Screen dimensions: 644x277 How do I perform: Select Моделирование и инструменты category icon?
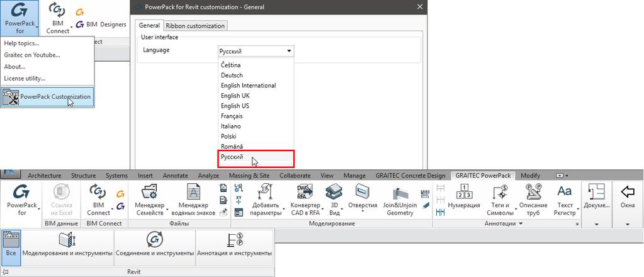67,240
